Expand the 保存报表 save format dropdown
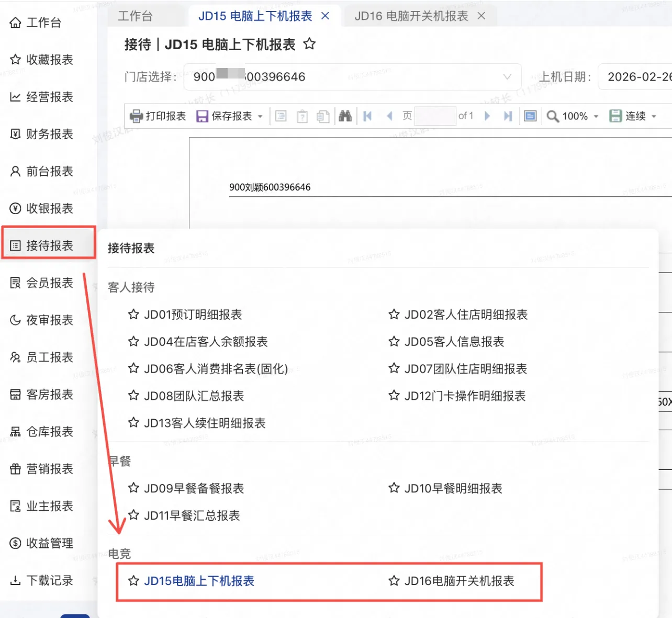Image resolution: width=672 pixels, height=618 pixels. pos(261,116)
